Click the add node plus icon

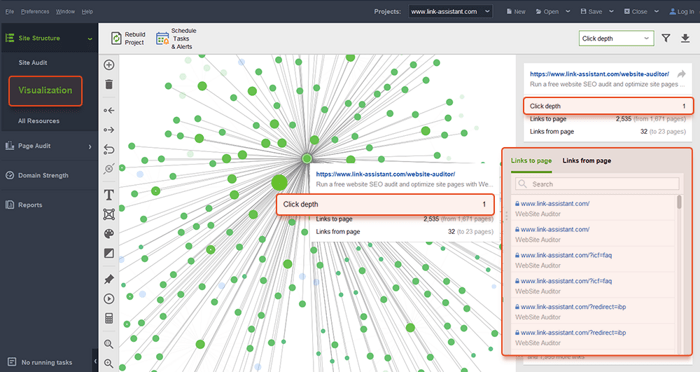pyautogui.click(x=109, y=65)
